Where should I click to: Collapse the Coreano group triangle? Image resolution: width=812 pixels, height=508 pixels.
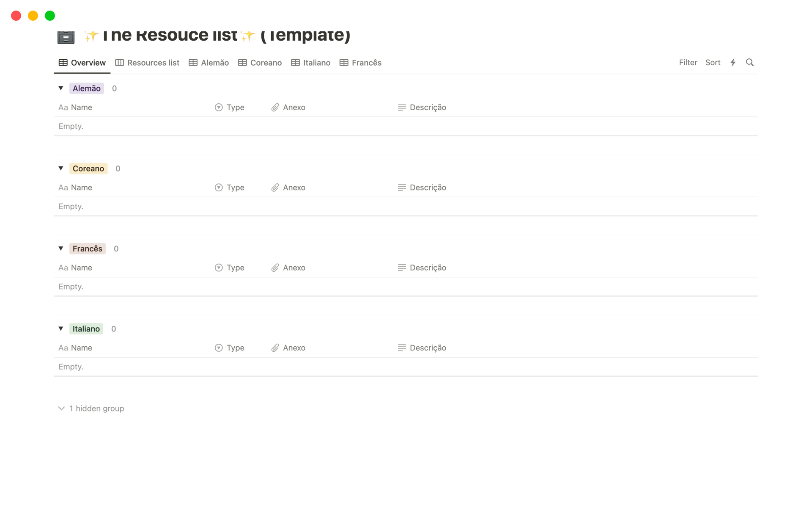(x=61, y=168)
